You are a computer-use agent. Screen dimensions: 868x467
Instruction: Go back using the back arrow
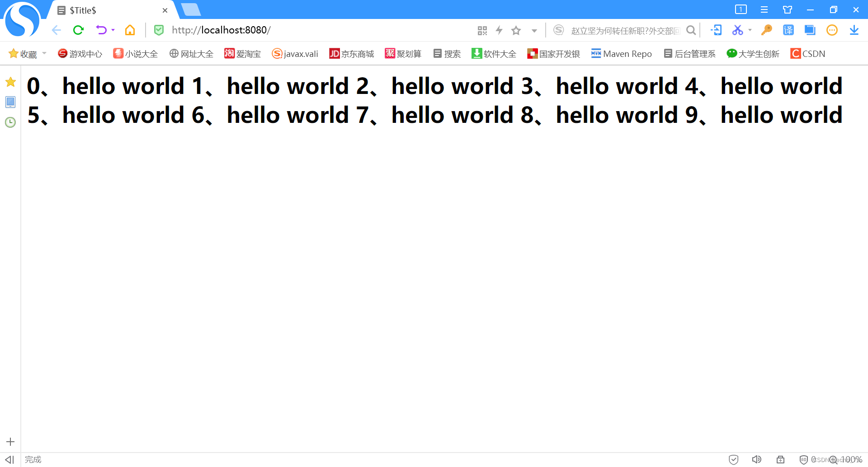pos(56,30)
